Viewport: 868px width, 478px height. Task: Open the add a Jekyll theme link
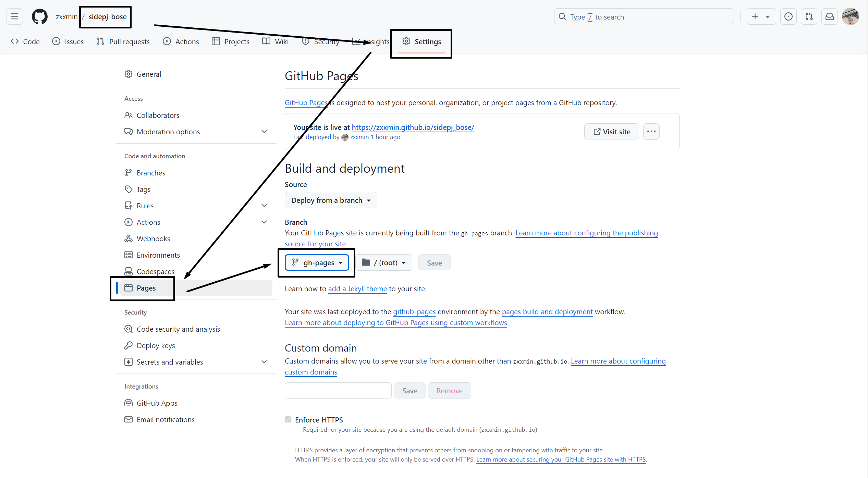(357, 289)
